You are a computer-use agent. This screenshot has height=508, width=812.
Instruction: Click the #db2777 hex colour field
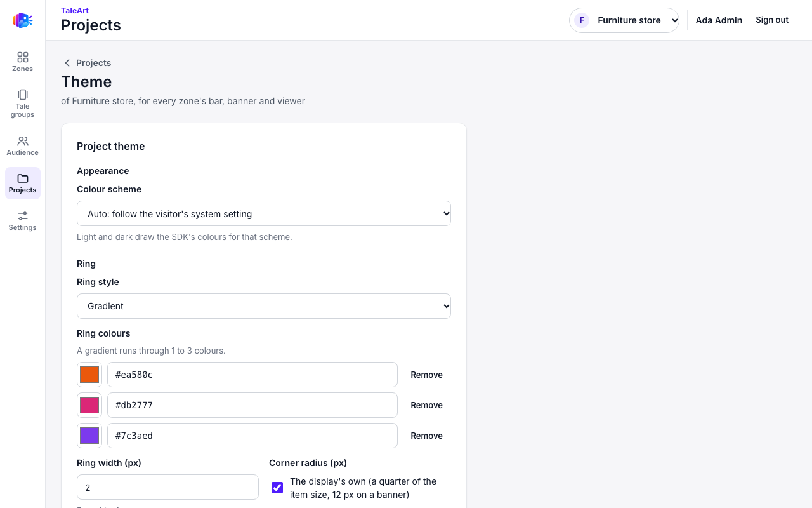click(252, 405)
